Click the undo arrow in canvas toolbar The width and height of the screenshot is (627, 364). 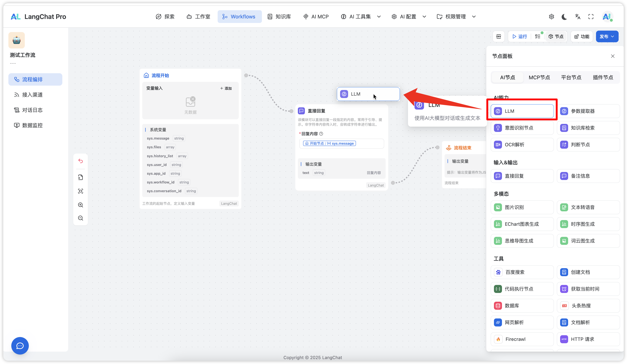(80, 161)
